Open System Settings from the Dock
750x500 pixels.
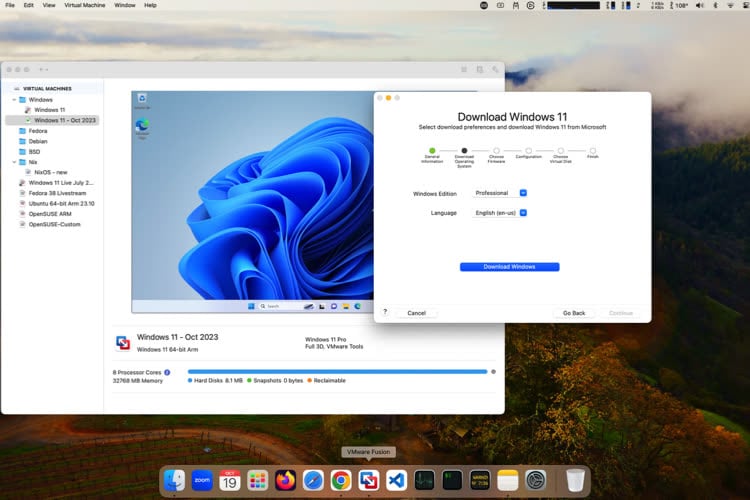pyautogui.click(x=536, y=480)
